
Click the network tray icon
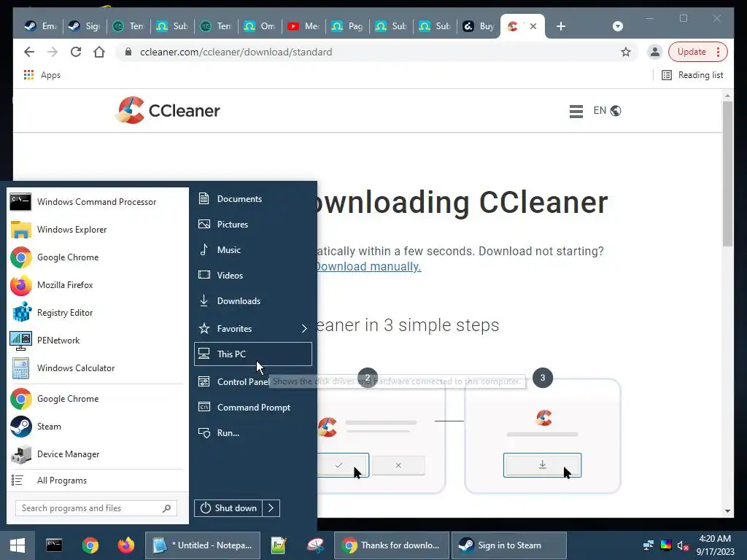(649, 545)
